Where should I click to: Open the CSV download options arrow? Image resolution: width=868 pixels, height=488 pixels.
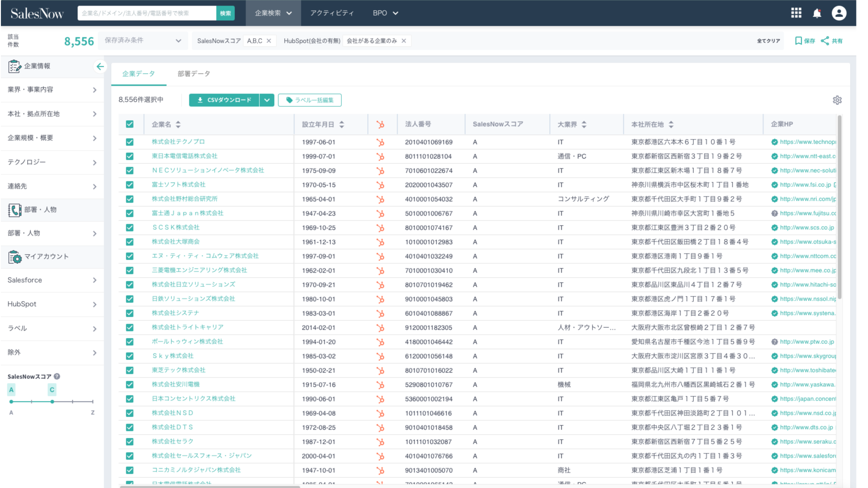(267, 100)
